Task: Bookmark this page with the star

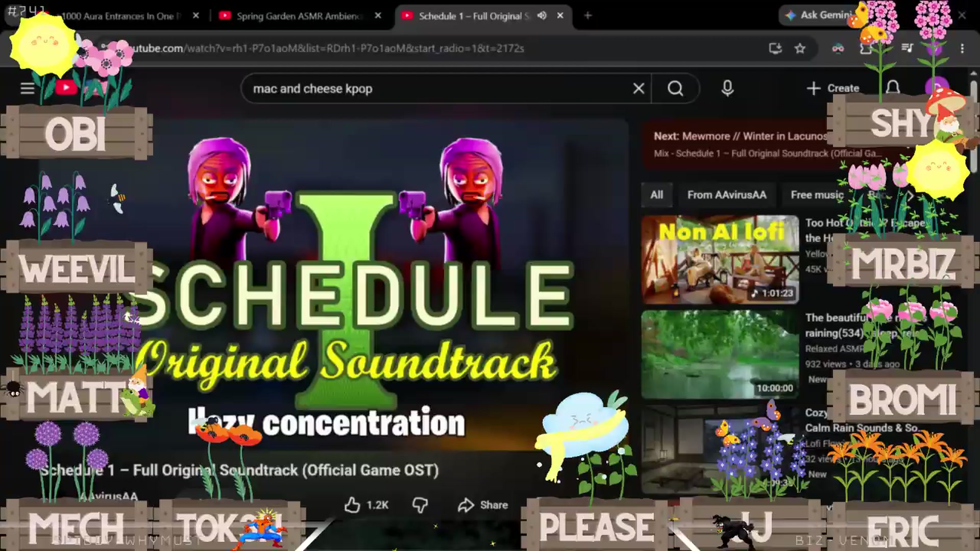Action: pyautogui.click(x=800, y=48)
